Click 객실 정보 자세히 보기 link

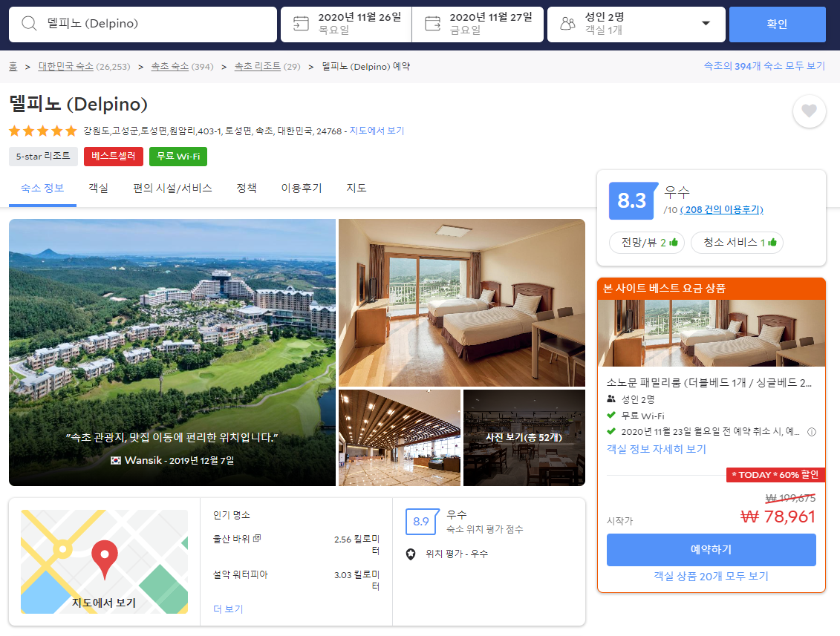(x=657, y=449)
